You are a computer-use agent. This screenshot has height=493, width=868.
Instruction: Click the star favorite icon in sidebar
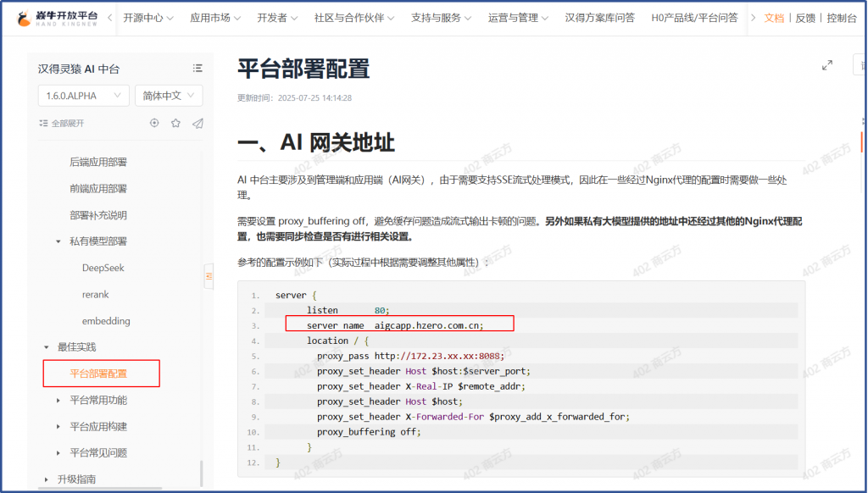(x=175, y=123)
